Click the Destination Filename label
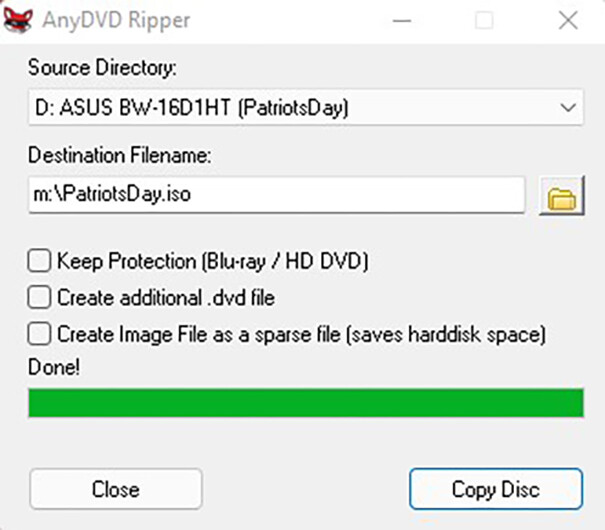 [120, 155]
